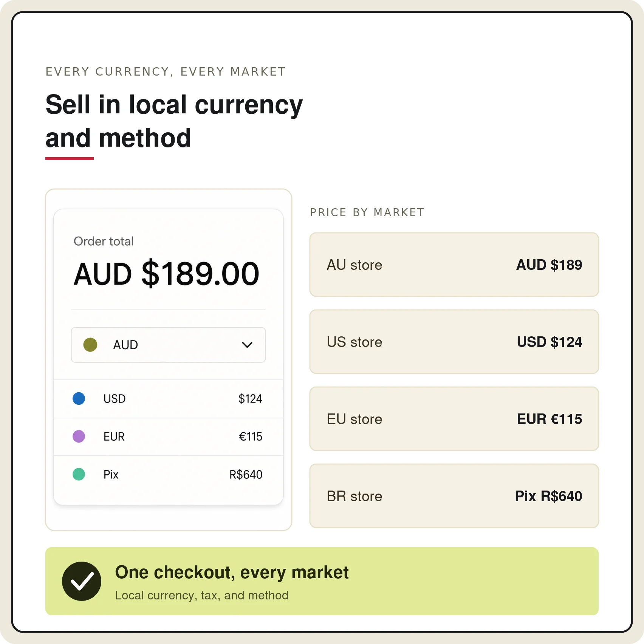644x644 pixels.
Task: Click the green Pix dot icon
Action: 79,474
